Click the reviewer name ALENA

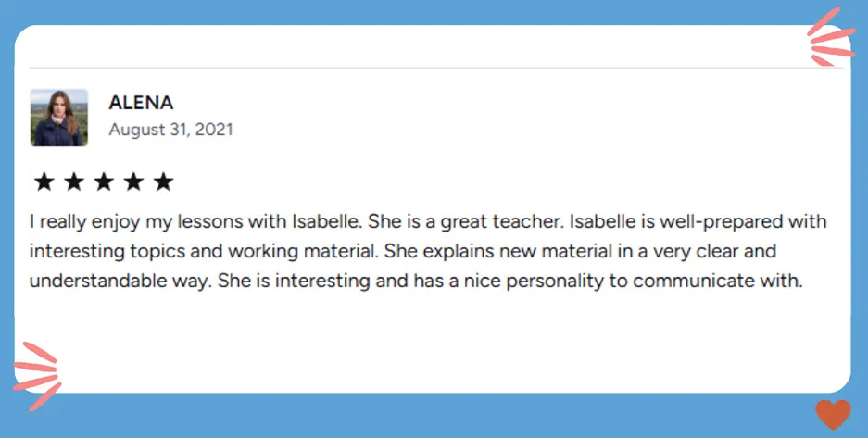[141, 103]
